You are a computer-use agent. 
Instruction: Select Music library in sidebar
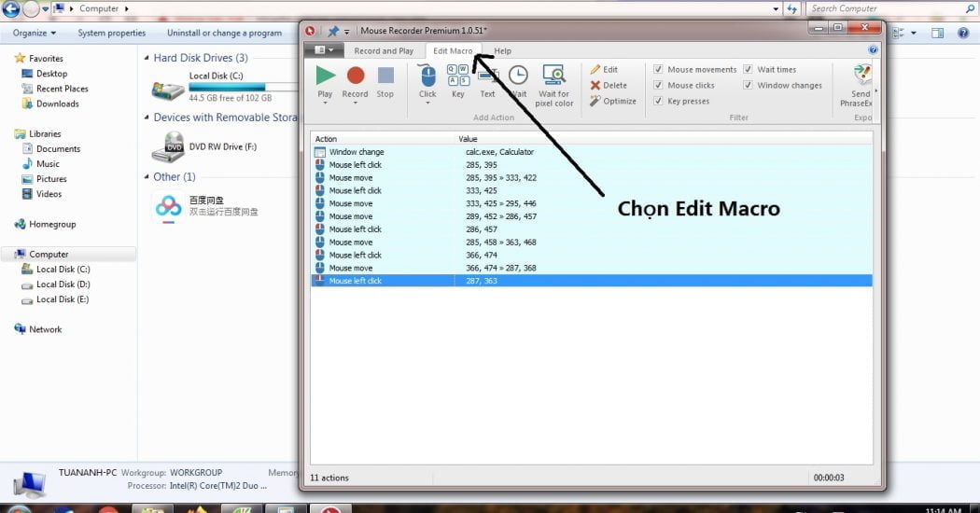click(x=48, y=164)
